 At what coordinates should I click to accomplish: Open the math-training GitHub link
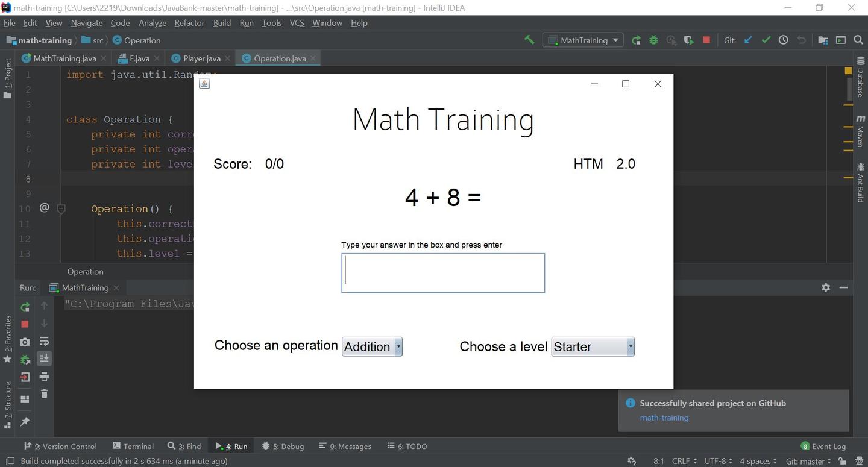(664, 418)
